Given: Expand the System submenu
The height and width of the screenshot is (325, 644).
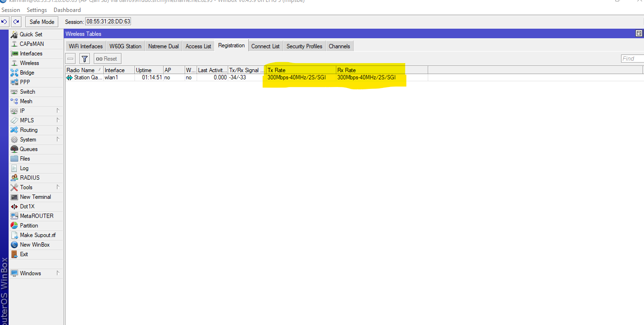Looking at the screenshot, I should tap(27, 139).
